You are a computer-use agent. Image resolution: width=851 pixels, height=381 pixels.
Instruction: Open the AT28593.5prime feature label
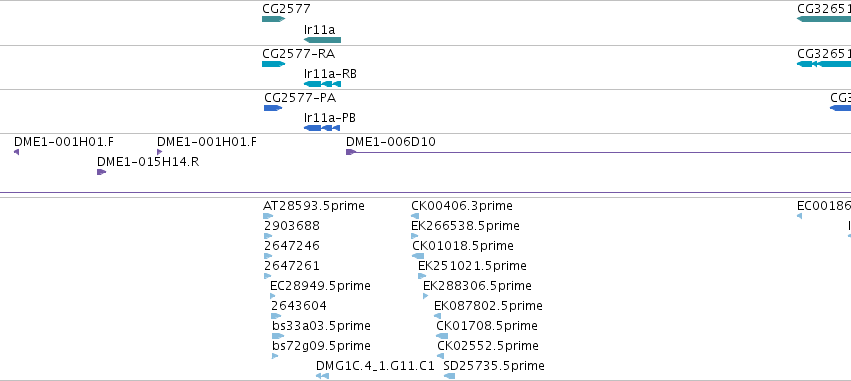314,206
